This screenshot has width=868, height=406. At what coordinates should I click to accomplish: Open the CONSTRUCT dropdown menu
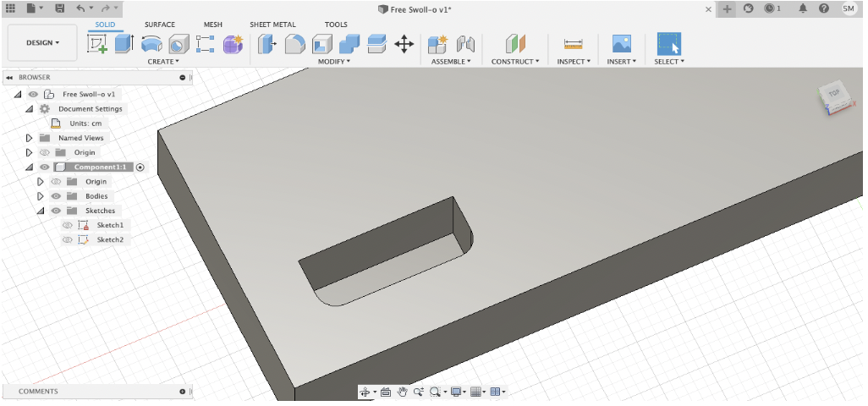(515, 62)
